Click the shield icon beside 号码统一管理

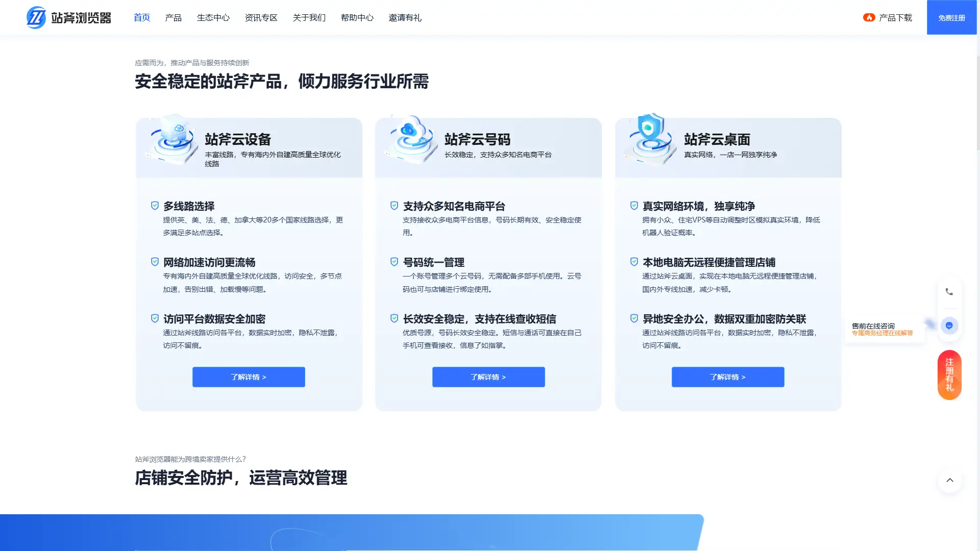[394, 261]
